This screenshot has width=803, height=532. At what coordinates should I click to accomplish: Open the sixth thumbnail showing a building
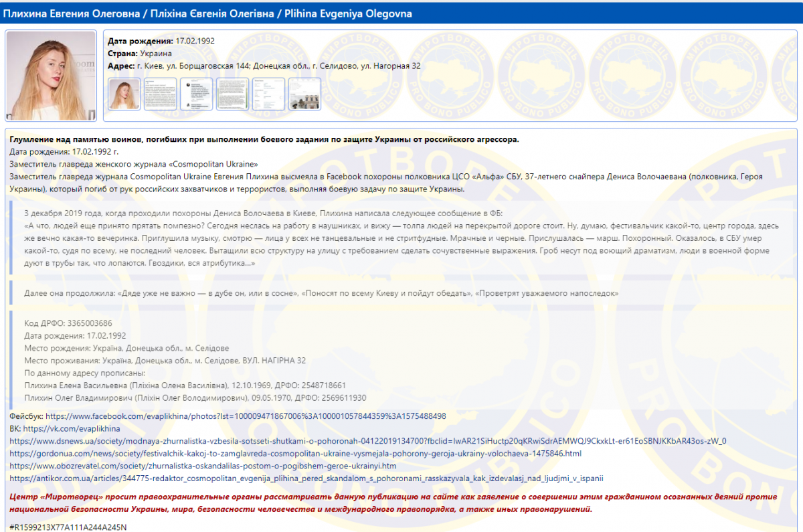coord(304,94)
